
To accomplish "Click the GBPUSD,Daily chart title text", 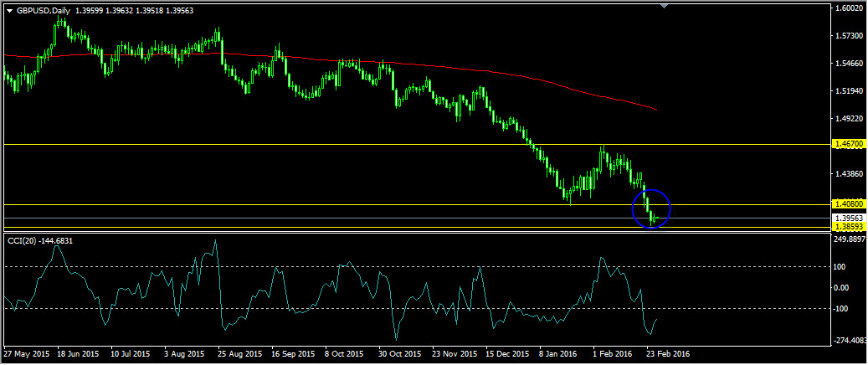I will pos(43,11).
